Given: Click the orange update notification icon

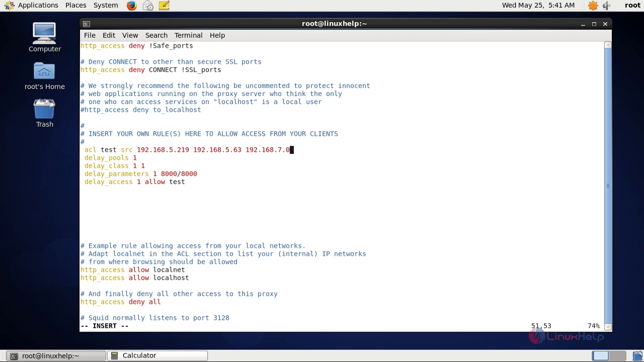Looking at the screenshot, I should [593, 6].
